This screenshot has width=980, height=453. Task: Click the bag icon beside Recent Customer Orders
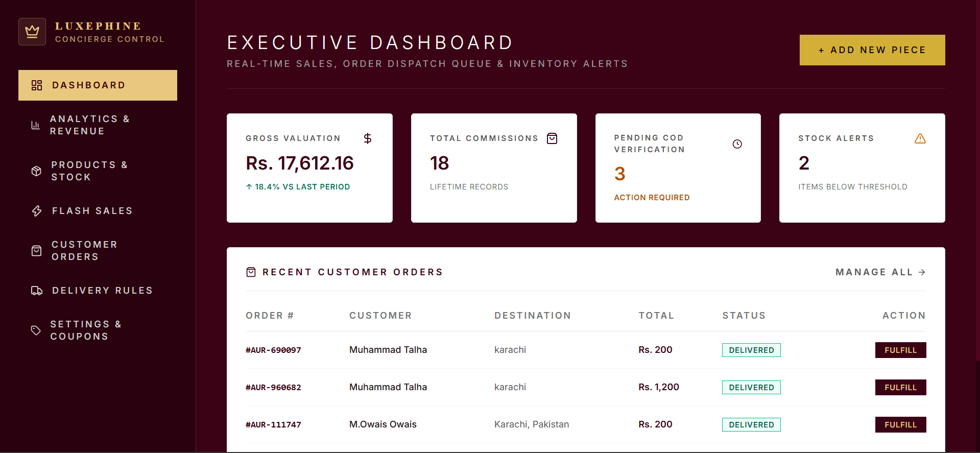click(251, 272)
